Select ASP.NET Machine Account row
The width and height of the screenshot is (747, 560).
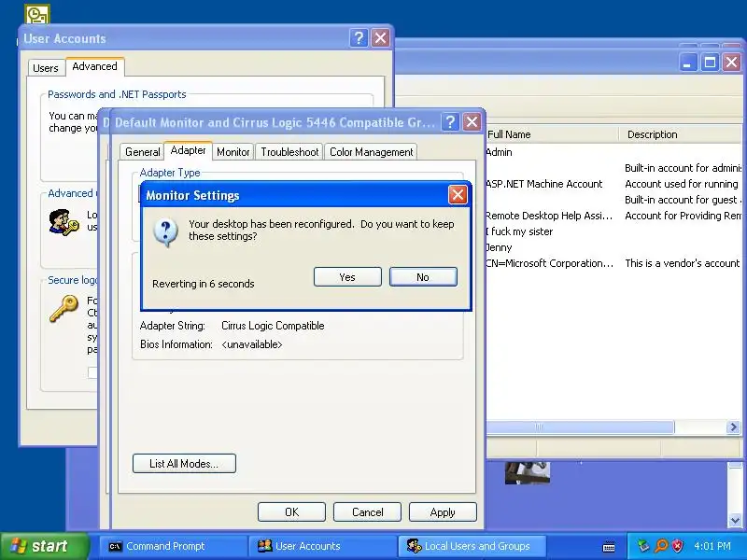pyautogui.click(x=614, y=184)
